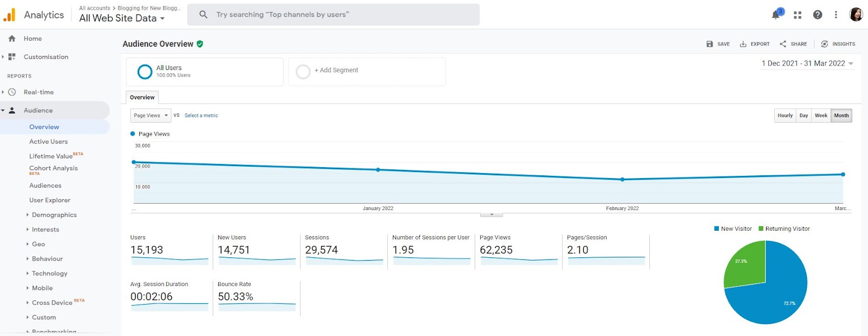This screenshot has height=336, width=868.
Task: Open the Help question mark icon
Action: point(818,15)
